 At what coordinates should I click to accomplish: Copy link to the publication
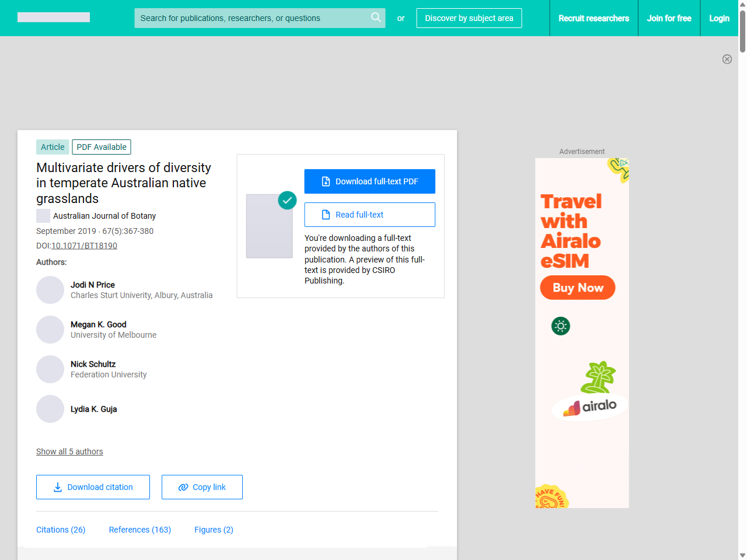click(x=202, y=487)
